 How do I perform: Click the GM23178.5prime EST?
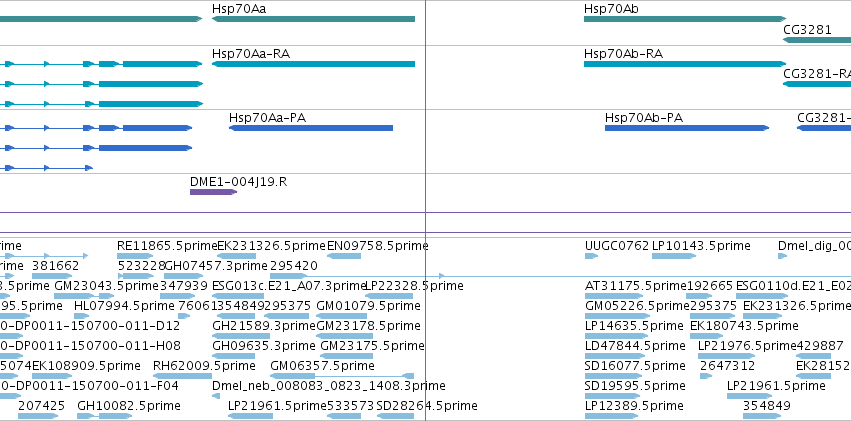pyautogui.click(x=345, y=336)
